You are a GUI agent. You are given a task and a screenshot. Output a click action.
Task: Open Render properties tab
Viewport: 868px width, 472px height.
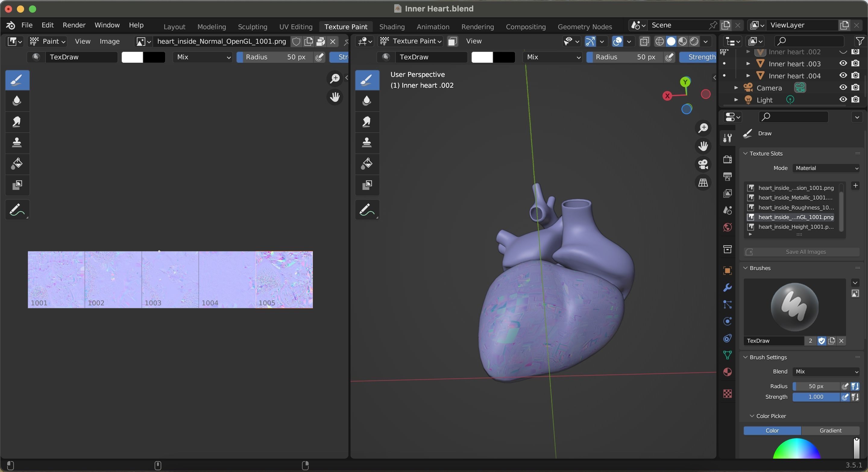(728, 159)
